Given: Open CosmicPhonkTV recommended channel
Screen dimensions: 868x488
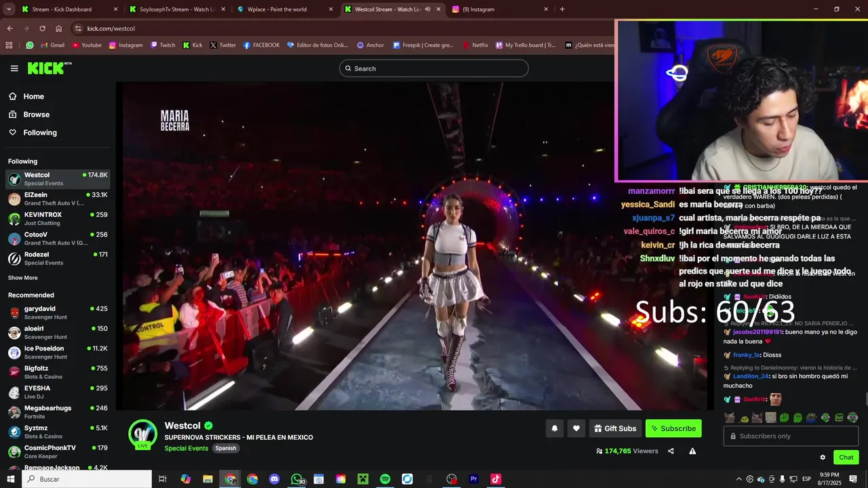Looking at the screenshot, I should coord(58,451).
